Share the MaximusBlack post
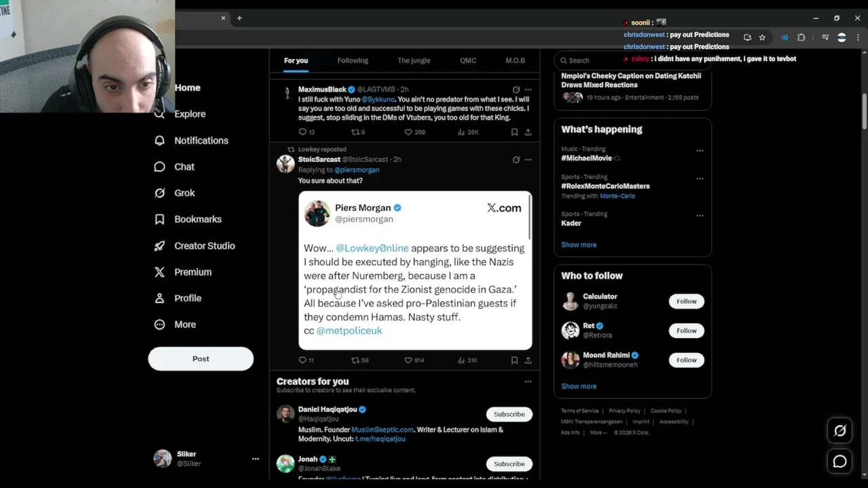This screenshot has width=868, height=488. [x=528, y=132]
